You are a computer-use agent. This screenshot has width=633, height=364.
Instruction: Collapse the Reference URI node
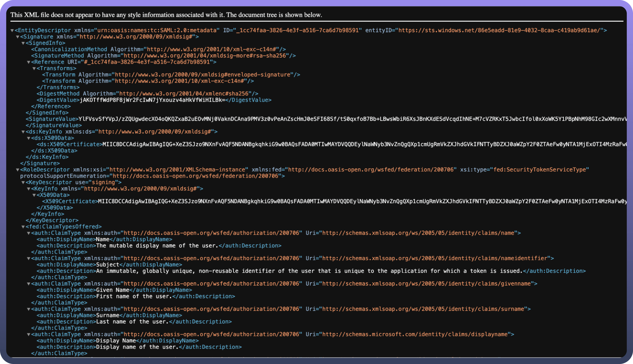29,62
